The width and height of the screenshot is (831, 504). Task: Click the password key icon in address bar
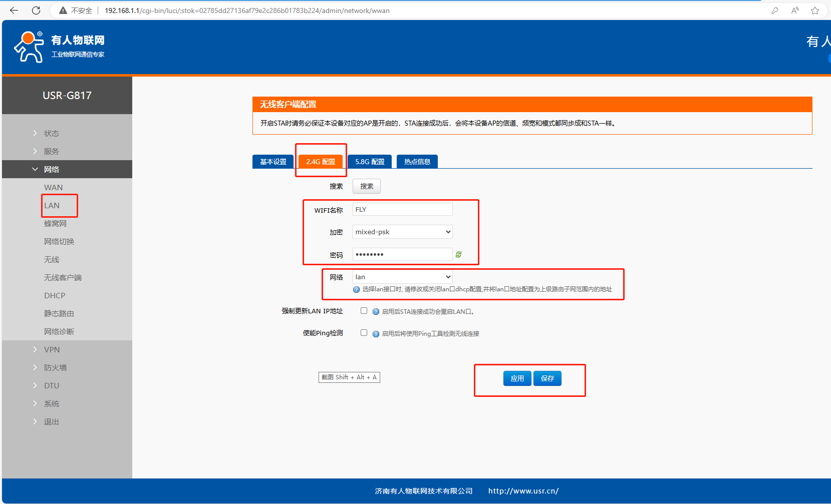point(775,11)
